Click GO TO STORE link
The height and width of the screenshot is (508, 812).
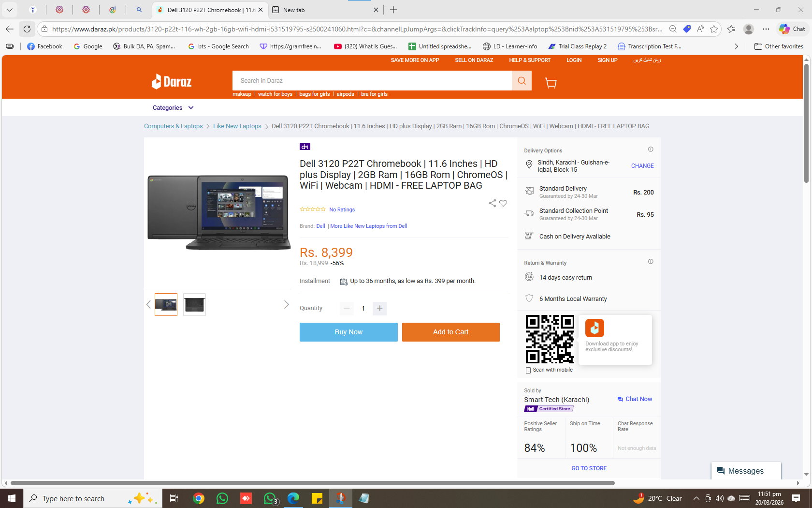[x=589, y=468]
